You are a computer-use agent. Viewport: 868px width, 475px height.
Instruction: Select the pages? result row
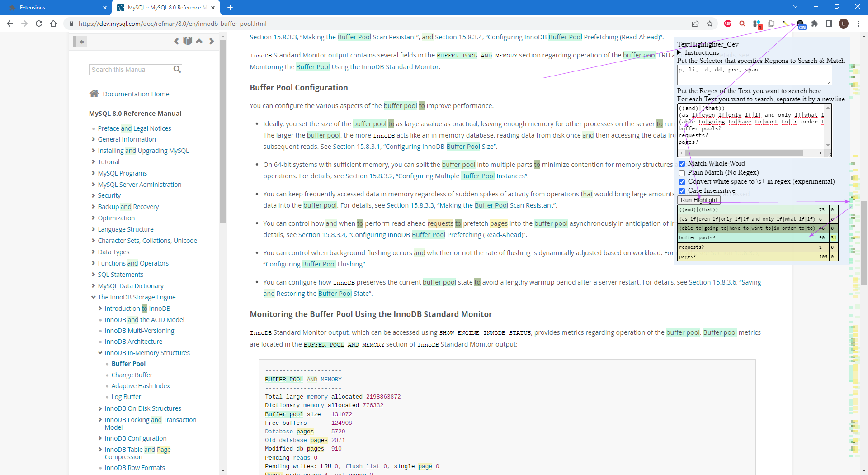pos(758,256)
